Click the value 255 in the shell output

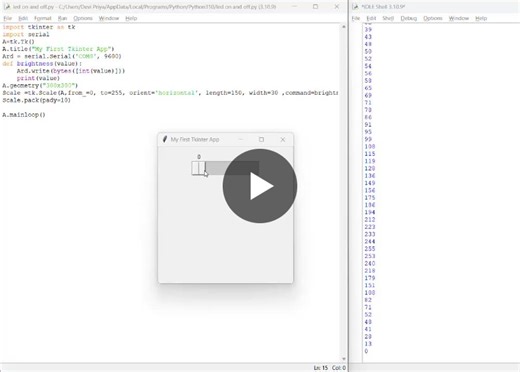coord(370,249)
